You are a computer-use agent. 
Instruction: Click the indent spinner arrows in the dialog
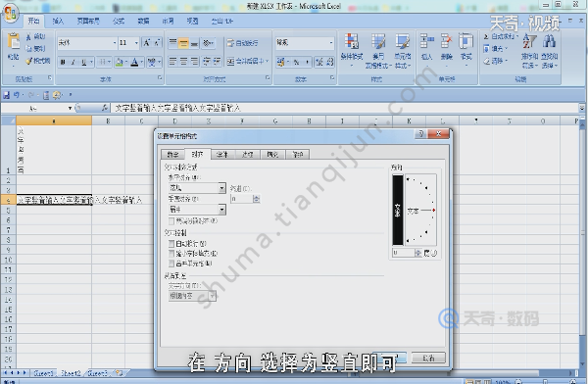257,199
